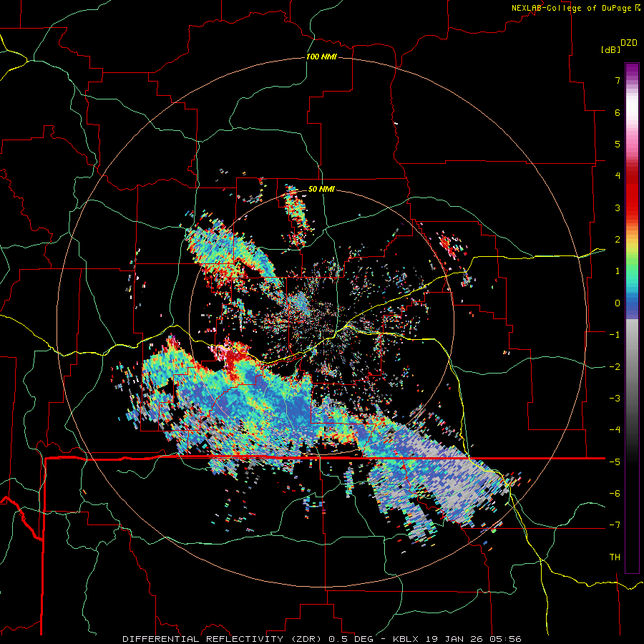The image size is (644, 644).
Task: Click the 6 value on color scale
Action: 618,112
